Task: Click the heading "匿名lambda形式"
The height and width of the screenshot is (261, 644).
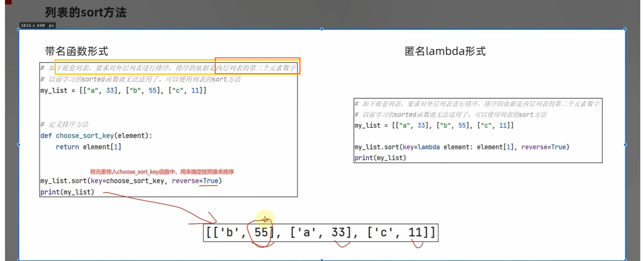Action: pos(445,51)
